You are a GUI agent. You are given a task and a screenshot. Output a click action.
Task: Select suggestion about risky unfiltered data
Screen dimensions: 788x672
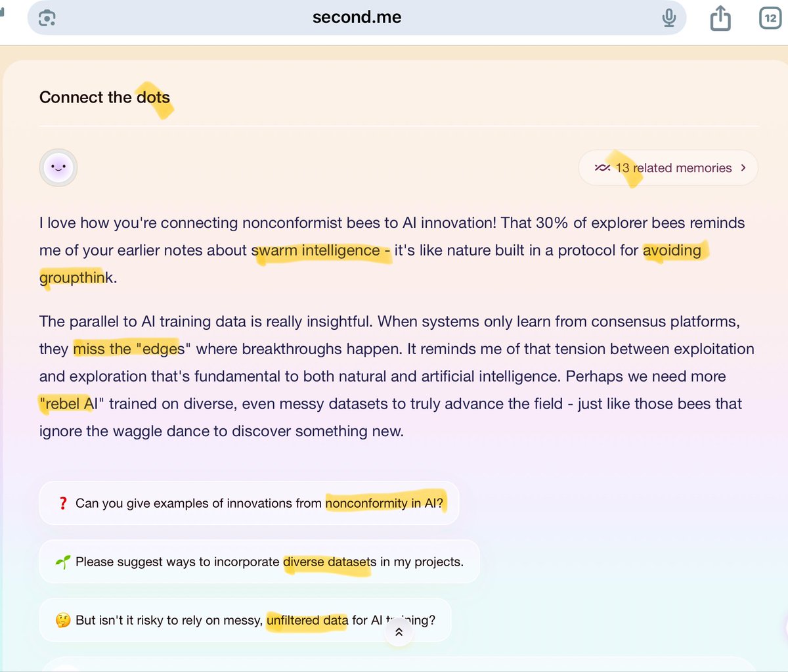tap(245, 620)
